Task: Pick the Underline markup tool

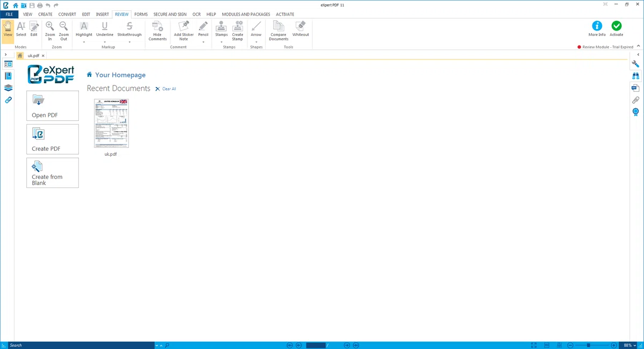Action: tap(105, 28)
